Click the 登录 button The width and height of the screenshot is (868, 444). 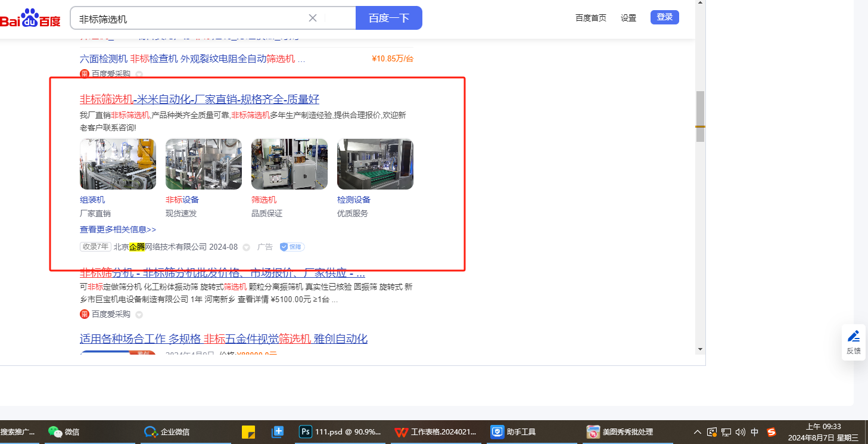coord(665,17)
